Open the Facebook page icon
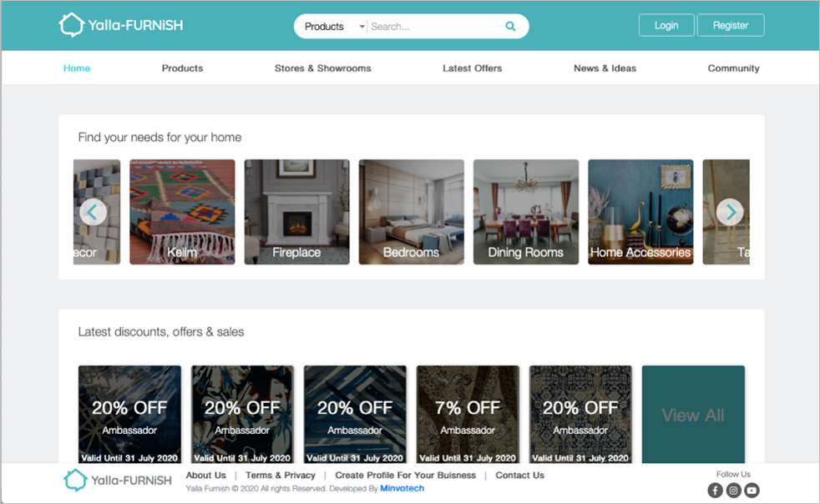The width and height of the screenshot is (820, 504). [715, 490]
